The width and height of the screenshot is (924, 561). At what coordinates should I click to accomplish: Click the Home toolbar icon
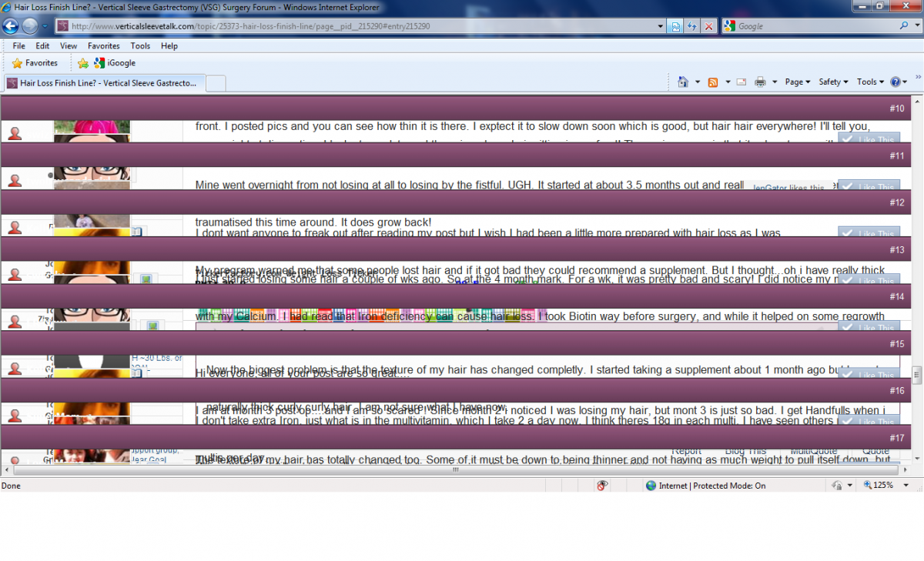click(x=682, y=82)
